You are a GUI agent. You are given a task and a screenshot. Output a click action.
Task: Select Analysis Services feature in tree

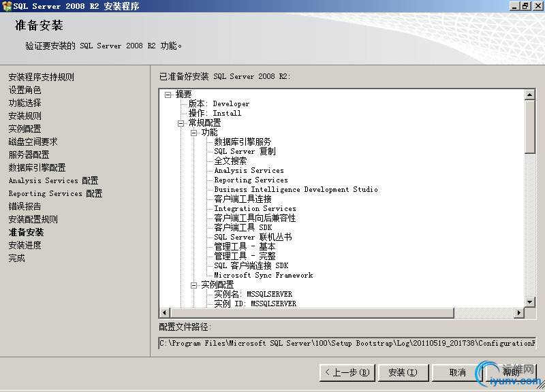click(249, 171)
